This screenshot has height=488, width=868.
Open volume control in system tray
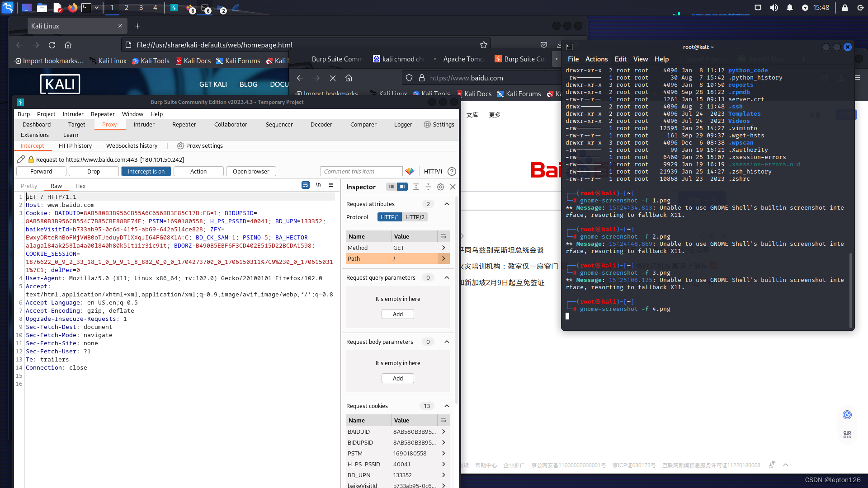coord(774,8)
